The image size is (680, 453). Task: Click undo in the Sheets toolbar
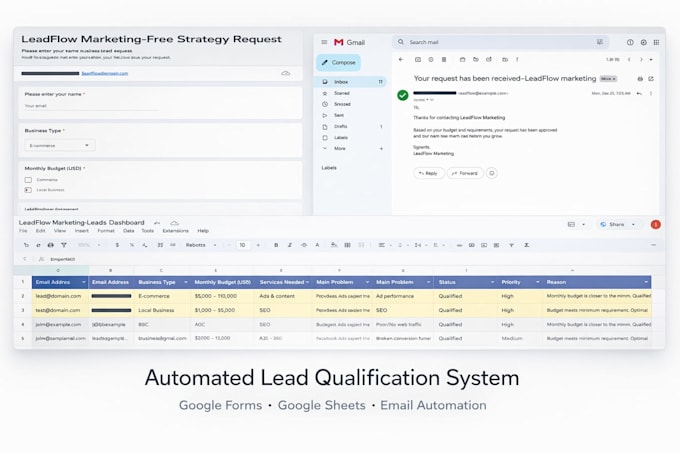26,245
